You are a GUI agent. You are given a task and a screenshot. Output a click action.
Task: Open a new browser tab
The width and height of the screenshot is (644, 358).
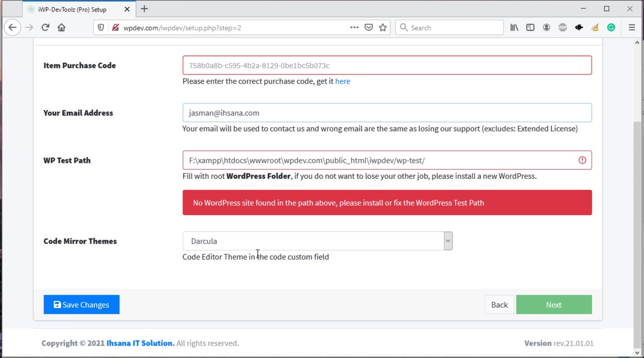point(144,9)
